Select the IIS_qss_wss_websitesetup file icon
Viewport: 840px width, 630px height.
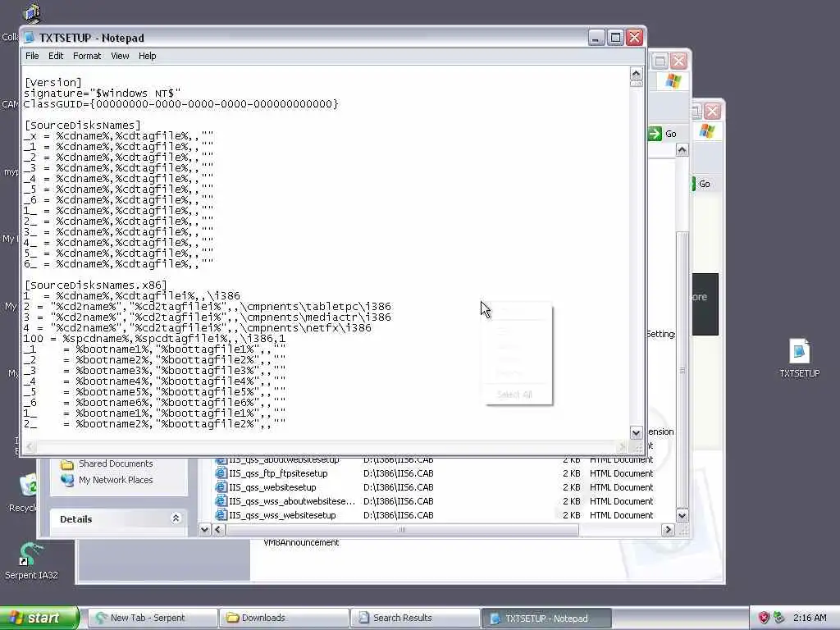[x=221, y=515]
